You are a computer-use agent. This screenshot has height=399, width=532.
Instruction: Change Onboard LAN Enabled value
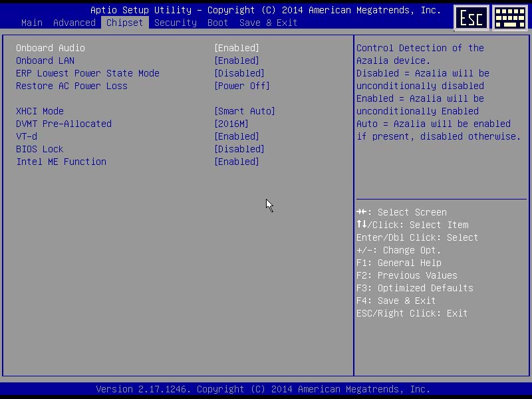[x=237, y=61]
